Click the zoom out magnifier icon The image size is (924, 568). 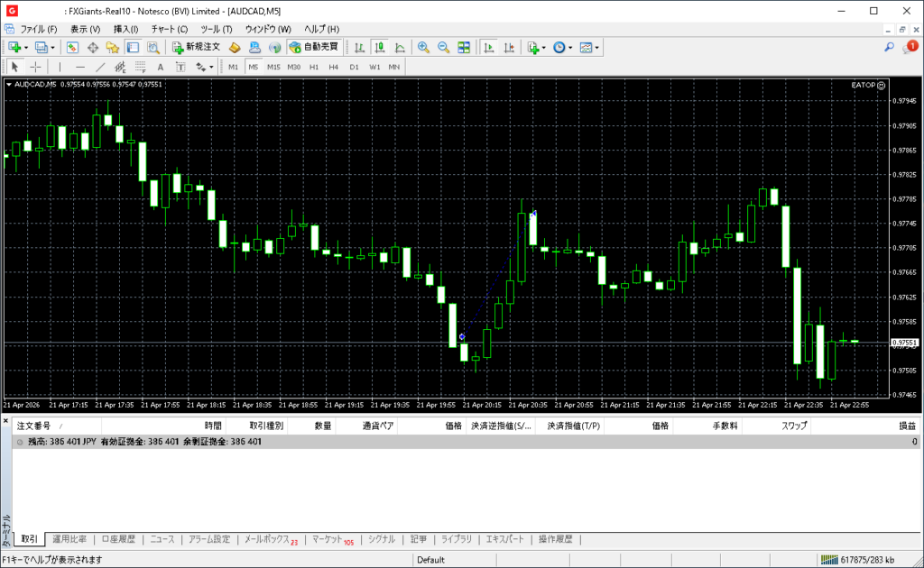point(443,47)
